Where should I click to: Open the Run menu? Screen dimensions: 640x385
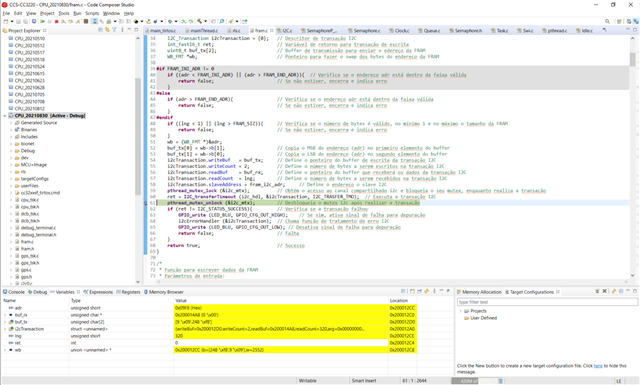pos(77,13)
